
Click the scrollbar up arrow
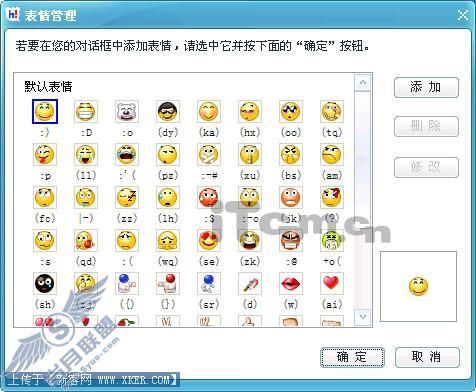tap(363, 83)
